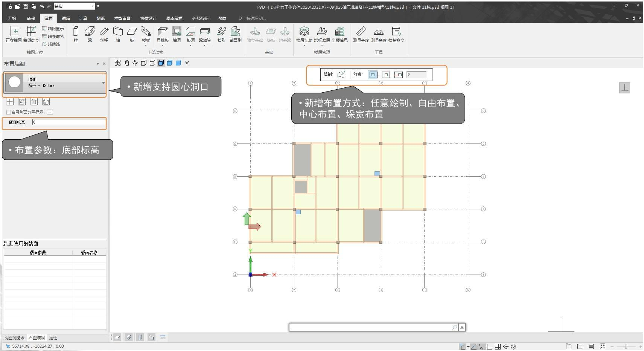Click the 辅助线 button
The image size is (644, 351).
tap(51, 44)
